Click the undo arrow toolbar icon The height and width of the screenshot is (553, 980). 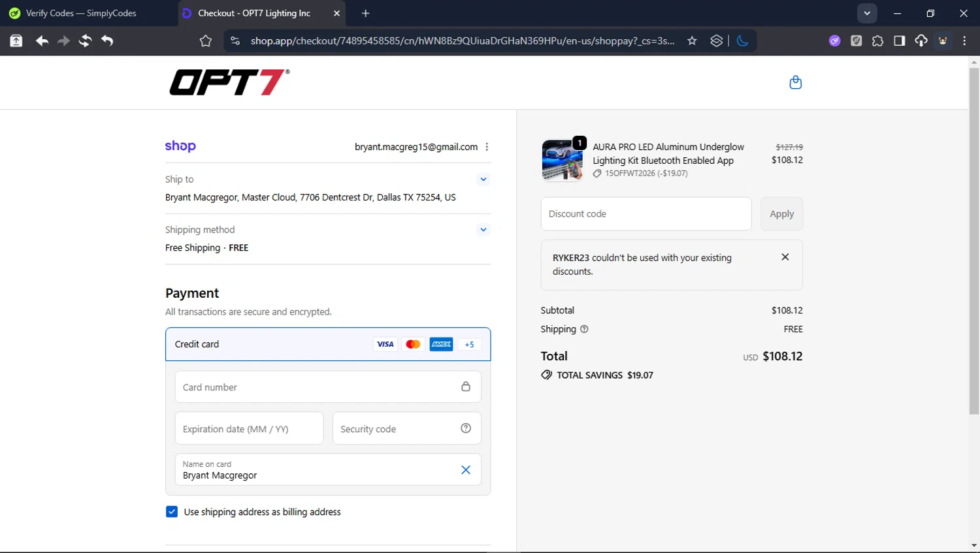pos(107,41)
